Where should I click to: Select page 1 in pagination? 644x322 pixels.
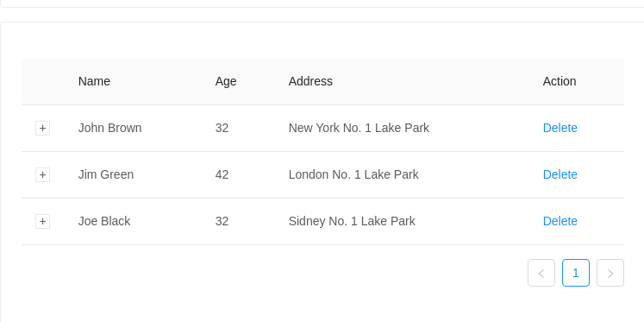pos(576,273)
